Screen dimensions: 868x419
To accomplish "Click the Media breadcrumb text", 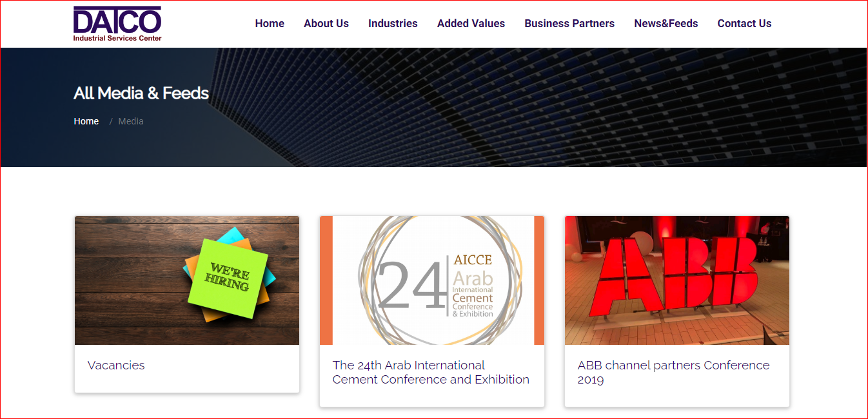I will coord(131,121).
